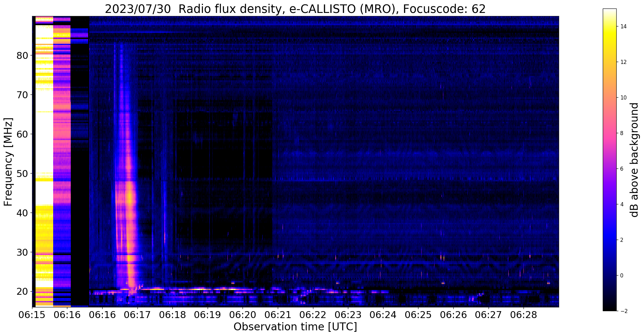Click the 06:21 time tick label
This screenshot has width=644, height=336.
point(278,314)
